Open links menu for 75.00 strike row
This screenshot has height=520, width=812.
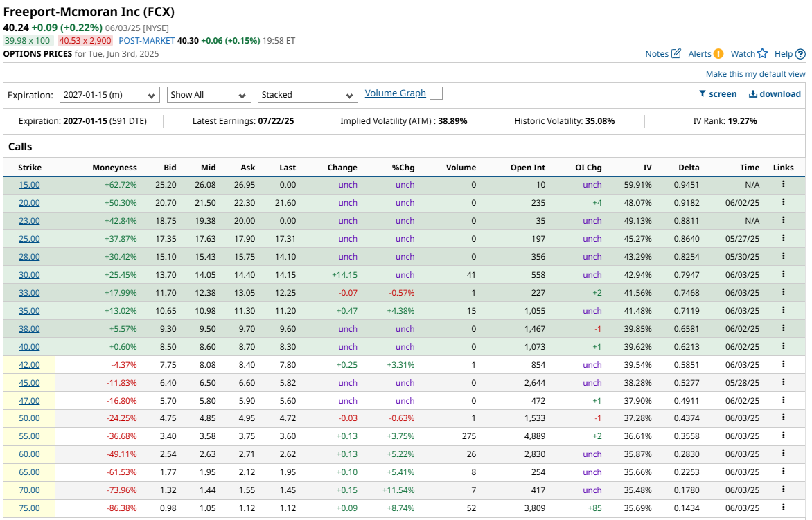(x=783, y=508)
